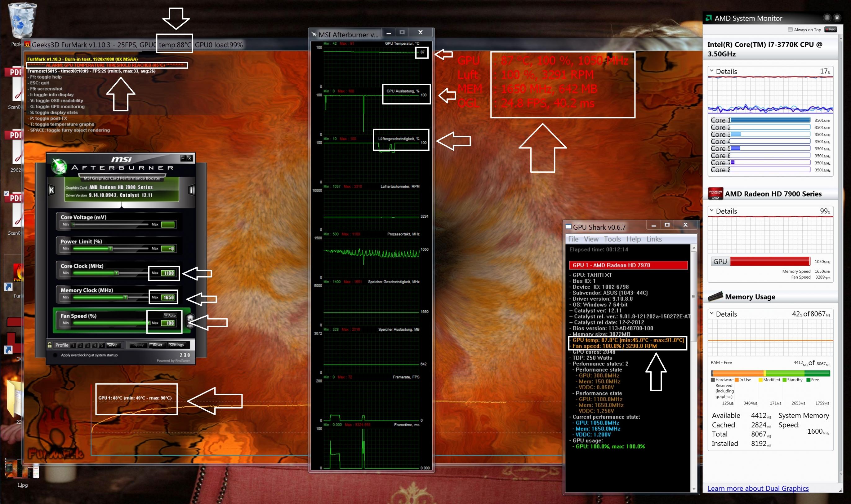
Task: Collapse the Memory Usage Details section
Action: tap(712, 313)
